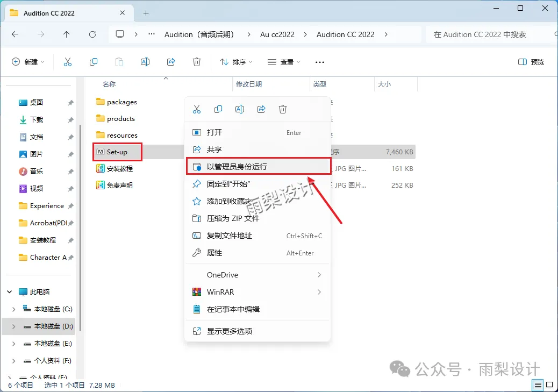The image size is (558, 392).
Task: Click the search box for Audition CC 2022
Action: tap(491, 34)
